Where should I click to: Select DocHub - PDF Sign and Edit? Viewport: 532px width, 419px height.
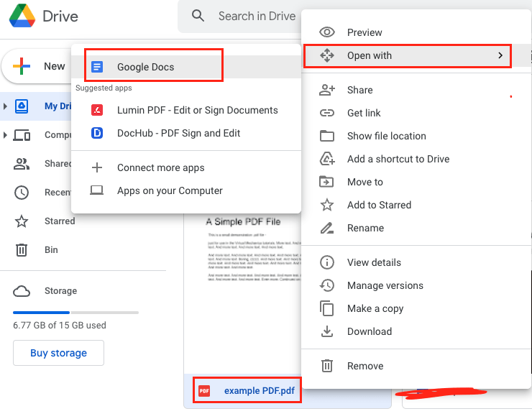(x=186, y=133)
